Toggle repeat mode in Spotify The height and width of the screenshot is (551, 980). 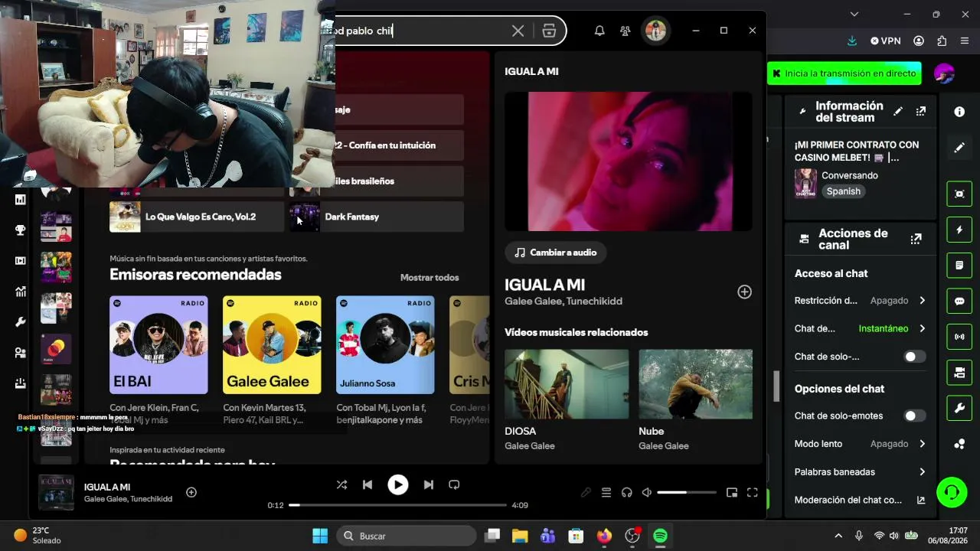[x=454, y=484]
